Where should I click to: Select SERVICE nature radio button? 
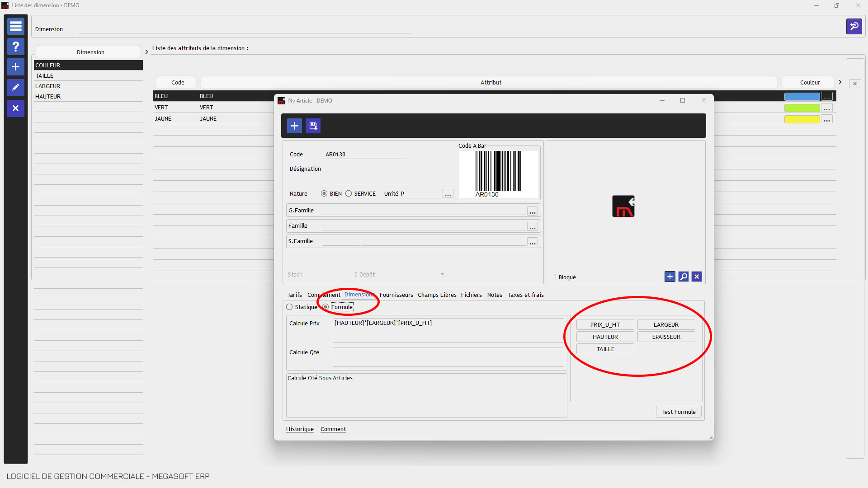[349, 193]
